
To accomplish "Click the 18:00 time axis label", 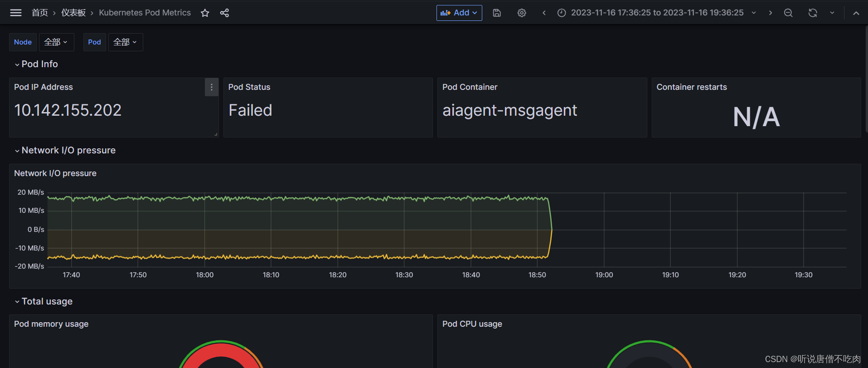I will click(205, 275).
